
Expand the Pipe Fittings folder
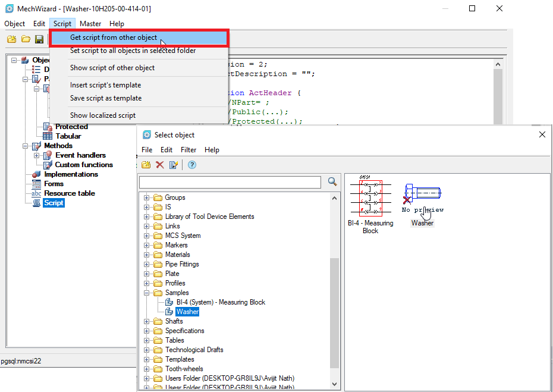146,264
